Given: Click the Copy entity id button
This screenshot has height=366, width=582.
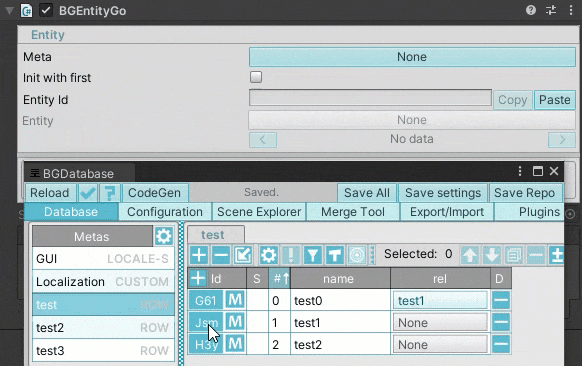Looking at the screenshot, I should [513, 100].
